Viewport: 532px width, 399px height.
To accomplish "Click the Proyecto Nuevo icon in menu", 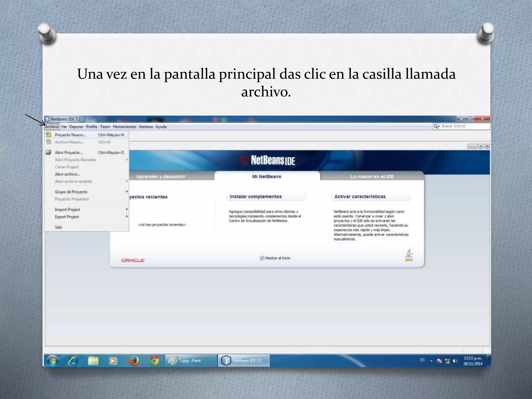I will (48, 135).
